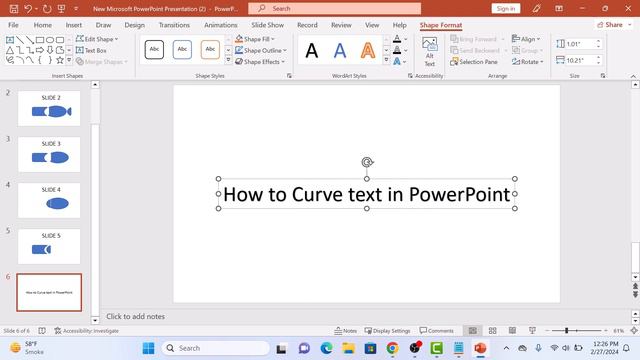The image size is (640, 360).
Task: Click the title bar Search box
Action: (x=334, y=9)
